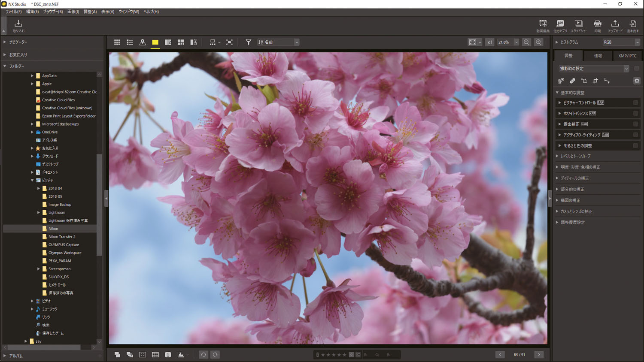Open the 撮影時の設定 adjustment dropdown
Viewport: 644px width, 362px height.
[x=594, y=69]
